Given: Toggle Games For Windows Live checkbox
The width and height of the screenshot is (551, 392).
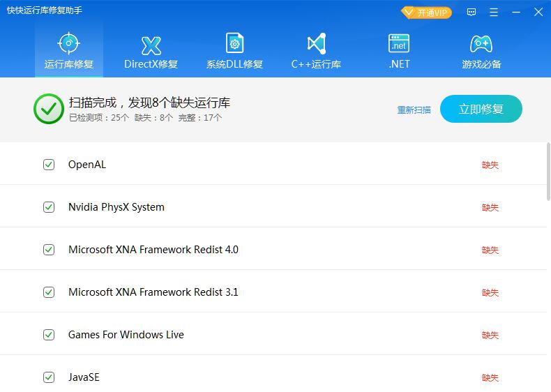Looking at the screenshot, I should (49, 335).
